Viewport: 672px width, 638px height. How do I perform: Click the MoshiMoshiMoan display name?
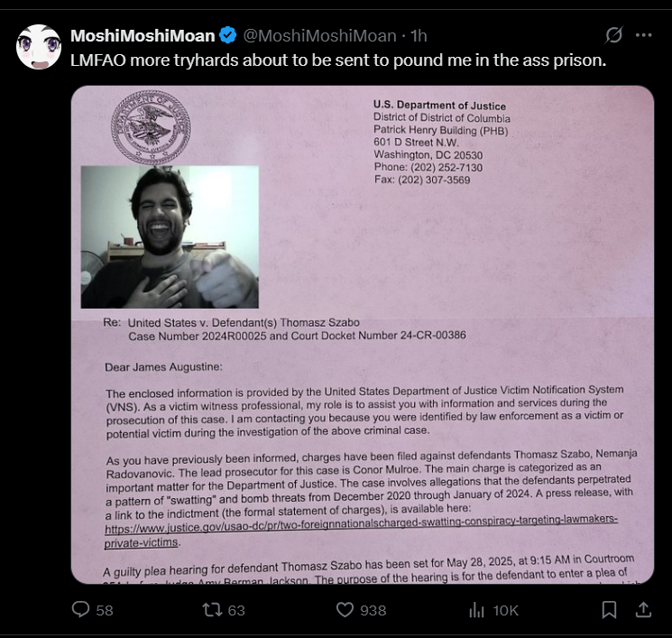pos(143,35)
